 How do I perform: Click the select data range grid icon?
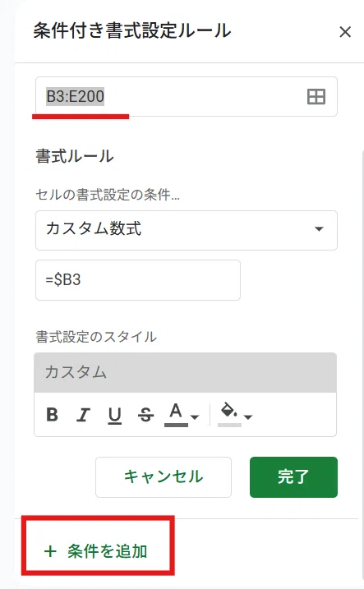point(316,97)
